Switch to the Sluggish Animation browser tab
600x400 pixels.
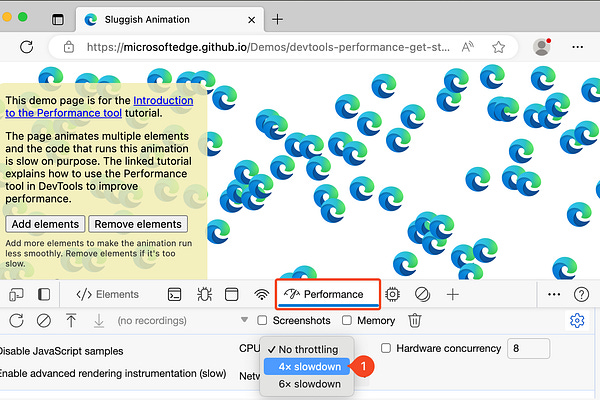coord(170,20)
